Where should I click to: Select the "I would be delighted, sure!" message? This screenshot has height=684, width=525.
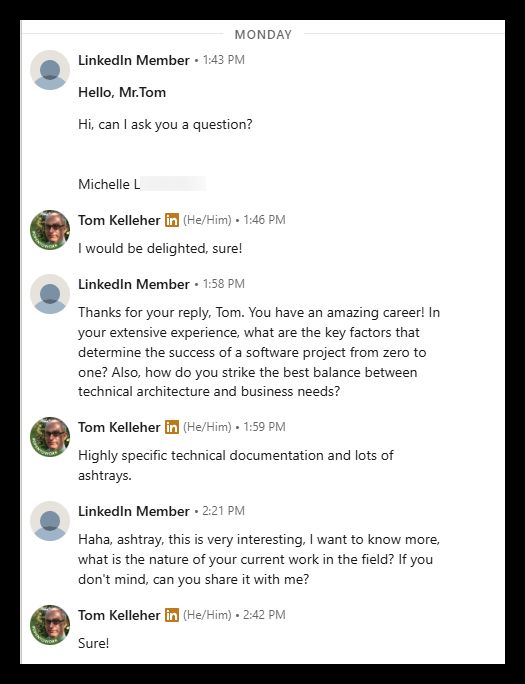[x=160, y=249]
